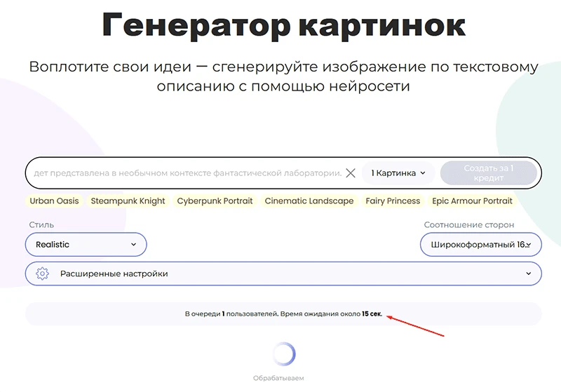Open the Realistic style dropdown
The width and height of the screenshot is (561, 392).
(x=86, y=245)
